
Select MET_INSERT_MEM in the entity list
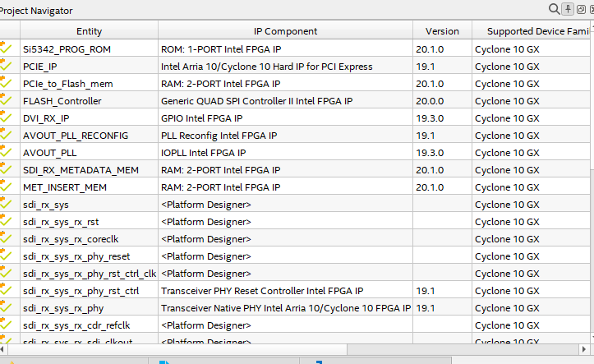tap(65, 187)
